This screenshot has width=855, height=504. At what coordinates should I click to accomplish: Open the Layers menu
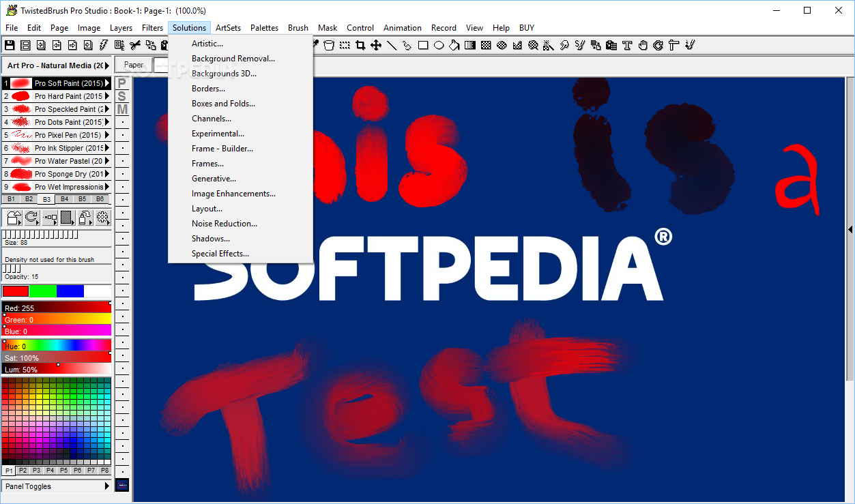click(121, 28)
